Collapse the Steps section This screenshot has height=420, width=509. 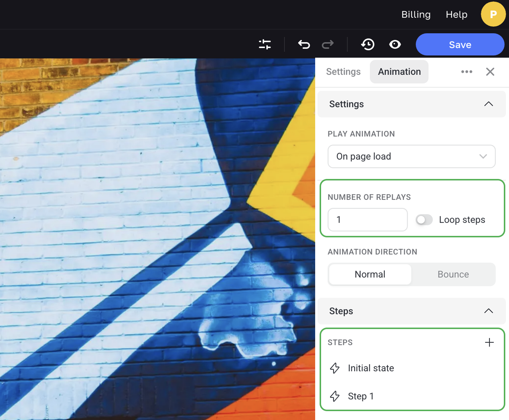tap(488, 311)
